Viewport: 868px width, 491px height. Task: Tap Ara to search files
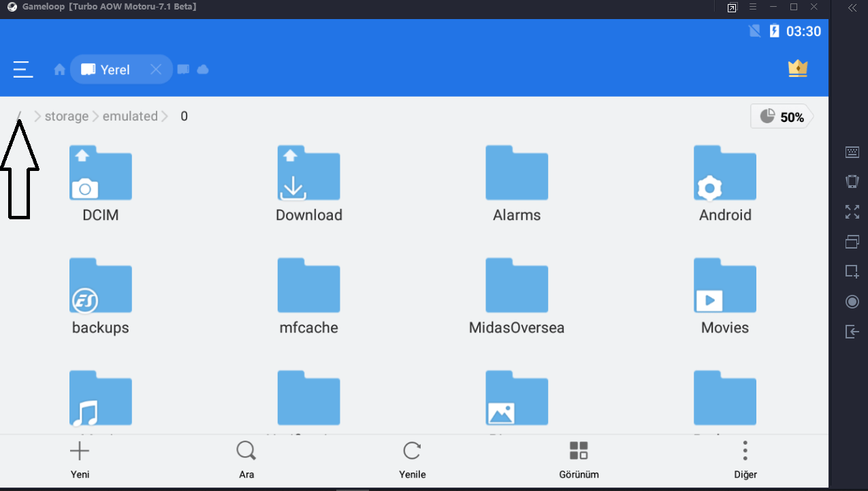tap(246, 460)
